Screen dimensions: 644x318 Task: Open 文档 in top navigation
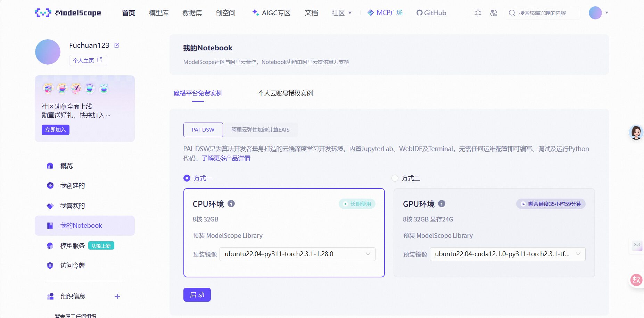[311, 13]
